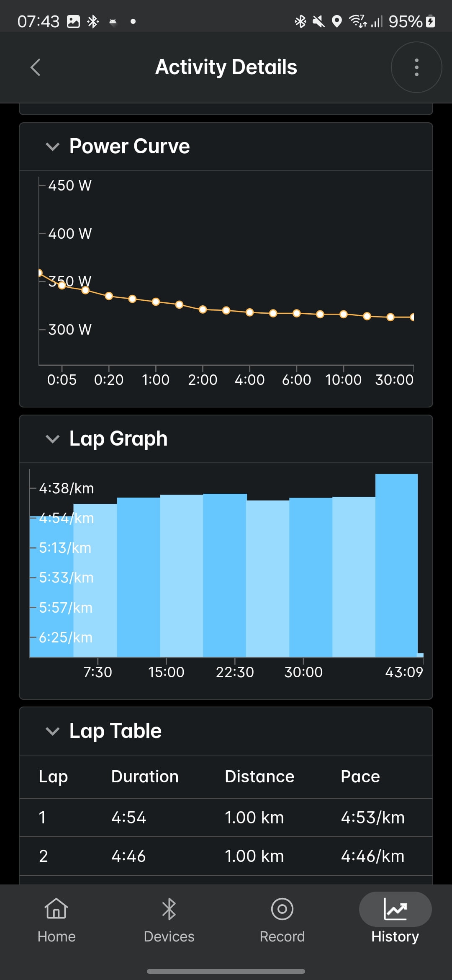Tap the gesture navigation handle bar
Image resolution: width=452 pixels, height=980 pixels.
click(226, 971)
